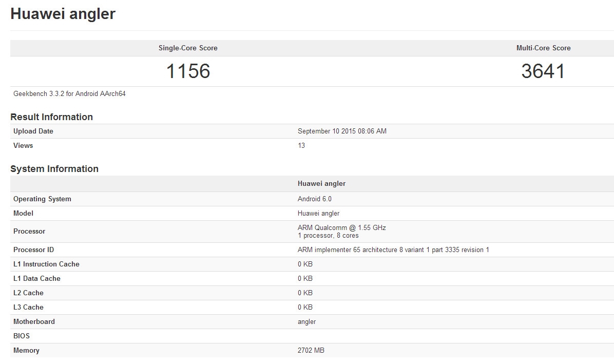Click the L2 Cache row label

point(28,293)
